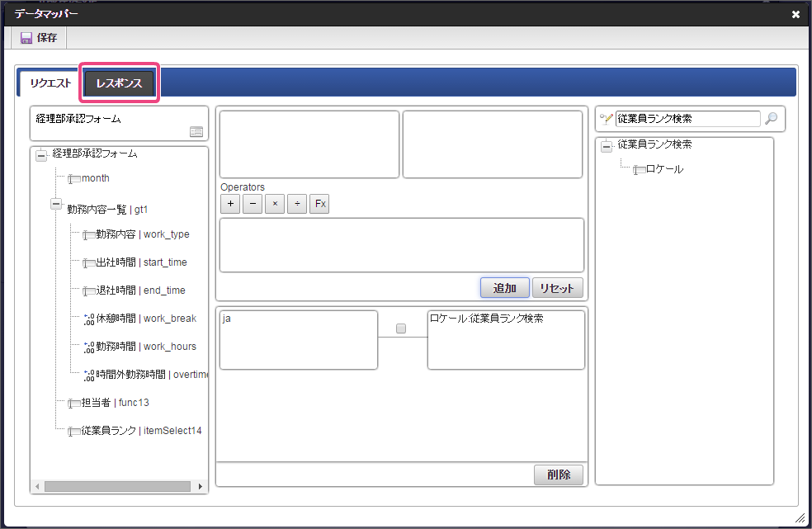Select 休憩時間 | work_break tree item
The image size is (812, 529).
[x=146, y=319]
